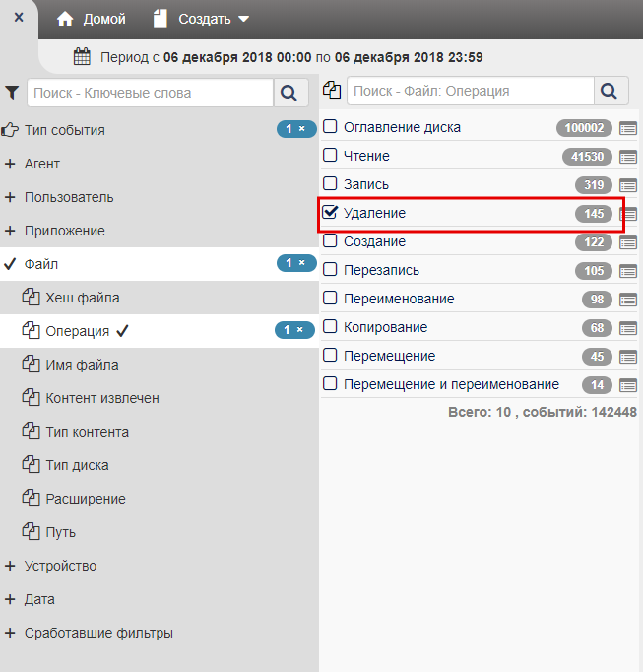Click the calendar icon beside the period
643x672 pixels.
coord(83,57)
